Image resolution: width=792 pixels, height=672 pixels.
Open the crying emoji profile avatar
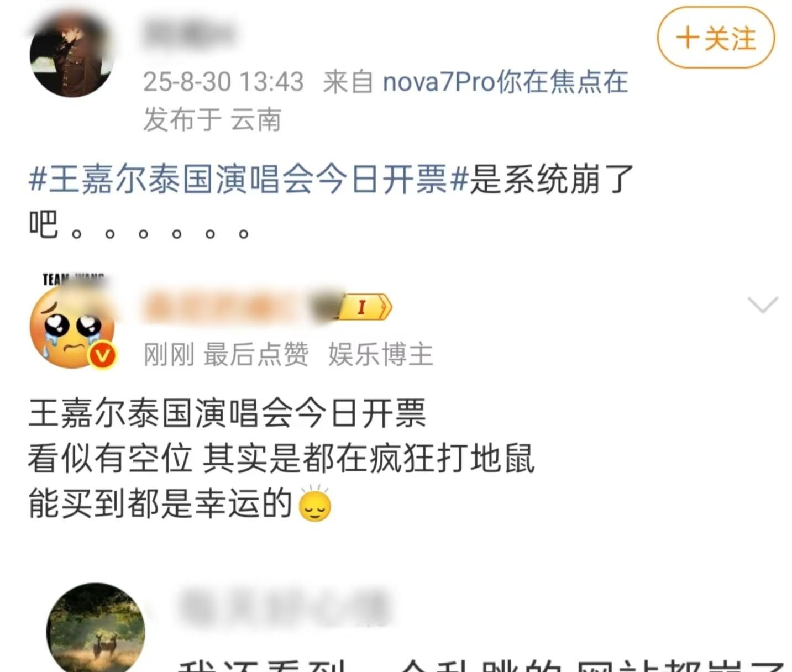pos(72,327)
